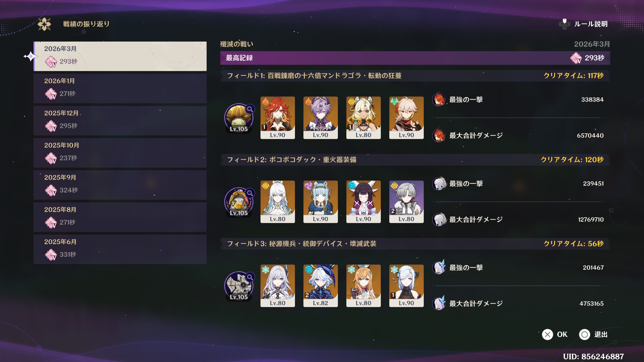Select the Lv.82 blue hat character in Field 3
This screenshot has height=362, width=644.
tap(320, 286)
